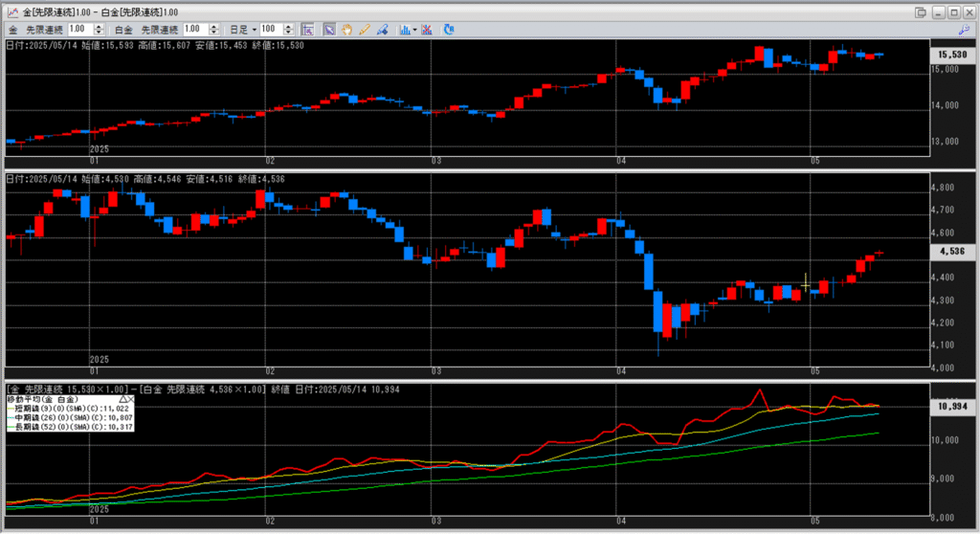Click the bar count stepper next to 100
980x534 pixels.
pos(288,30)
